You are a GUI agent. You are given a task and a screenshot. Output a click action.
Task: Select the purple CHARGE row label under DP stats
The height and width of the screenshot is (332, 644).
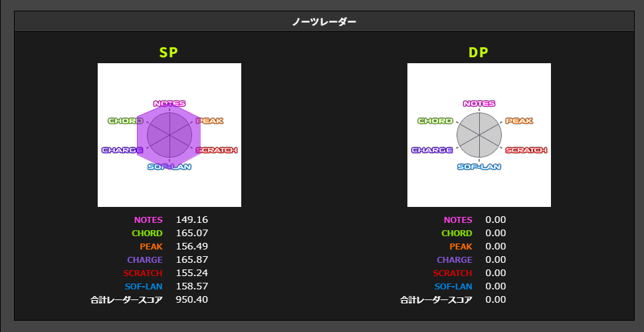tap(455, 260)
